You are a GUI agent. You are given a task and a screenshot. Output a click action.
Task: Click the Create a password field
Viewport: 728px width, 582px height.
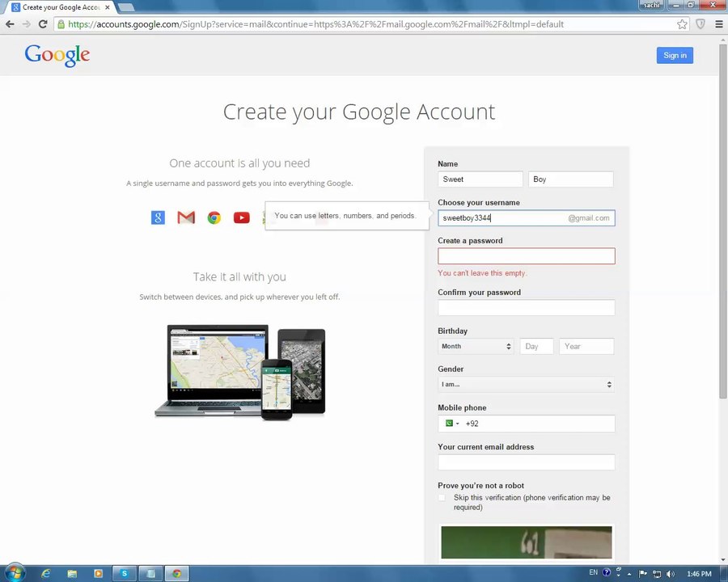tap(526, 256)
